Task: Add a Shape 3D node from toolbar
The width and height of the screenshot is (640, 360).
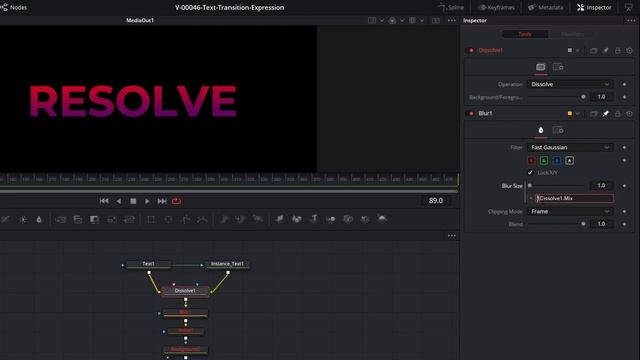Action: coord(297,219)
